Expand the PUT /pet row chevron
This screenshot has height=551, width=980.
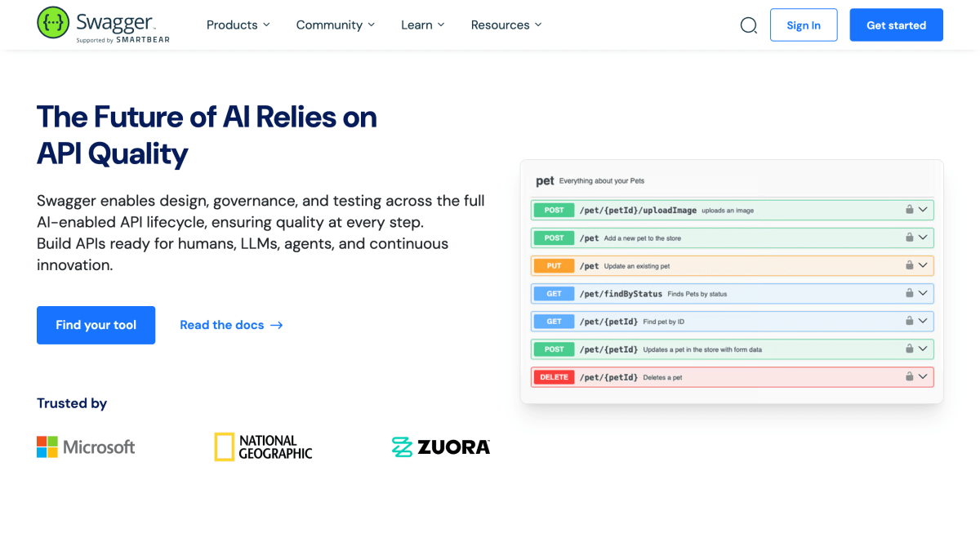923,265
